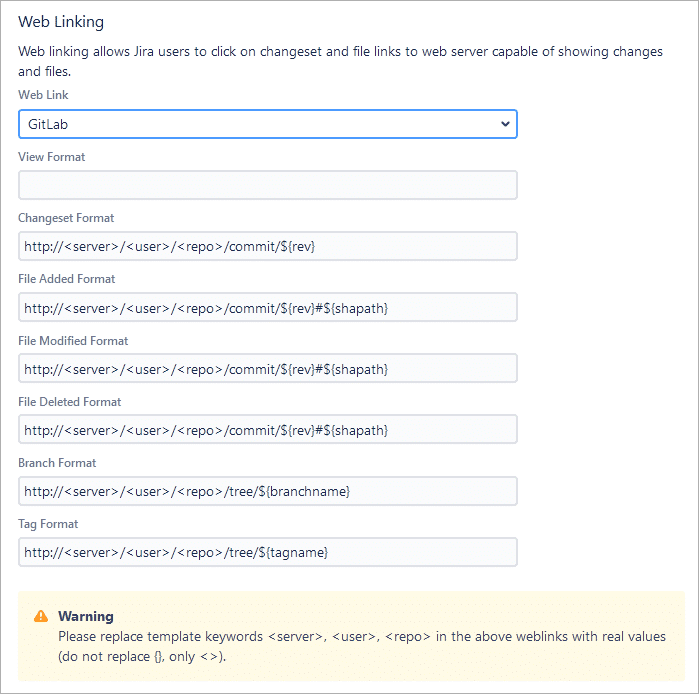Expand the Web Link dropdown chevron
699x694 pixels.
505,124
